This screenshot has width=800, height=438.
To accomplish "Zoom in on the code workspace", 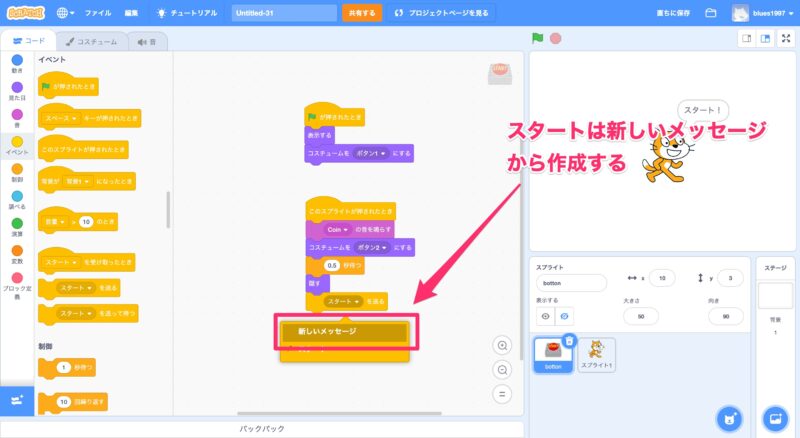I will tap(503, 345).
